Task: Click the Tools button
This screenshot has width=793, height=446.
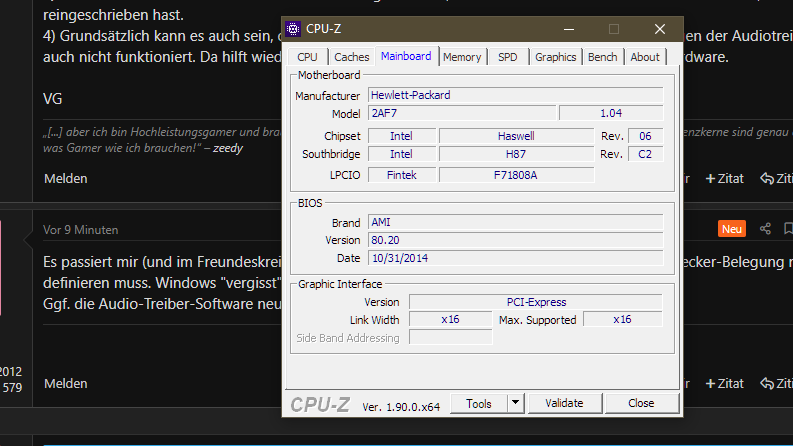Action: [478, 404]
